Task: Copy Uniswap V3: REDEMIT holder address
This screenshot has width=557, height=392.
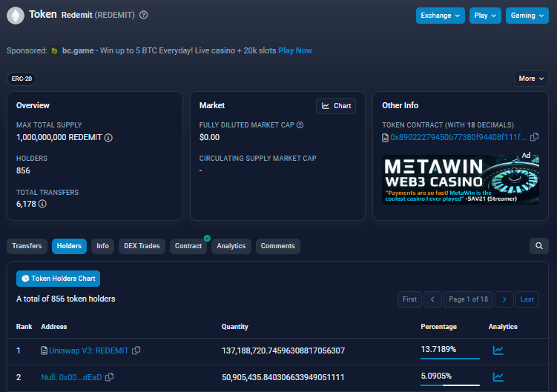Action: pos(136,351)
